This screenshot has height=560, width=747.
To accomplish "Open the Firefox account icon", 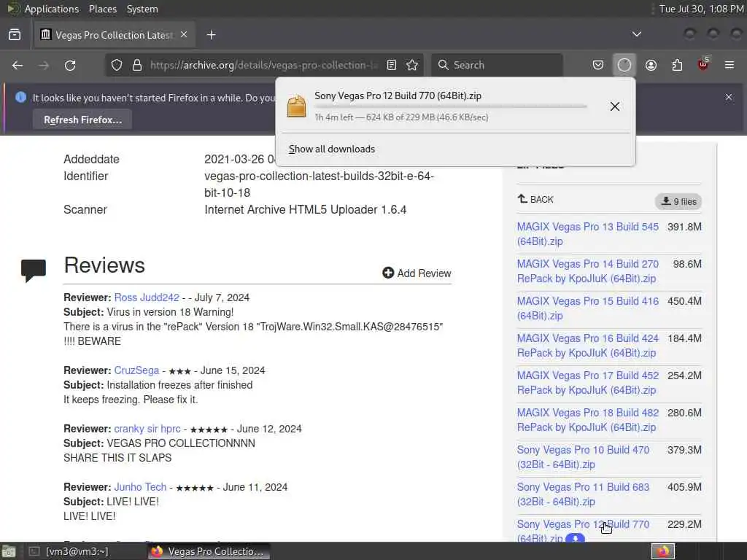I will [651, 65].
